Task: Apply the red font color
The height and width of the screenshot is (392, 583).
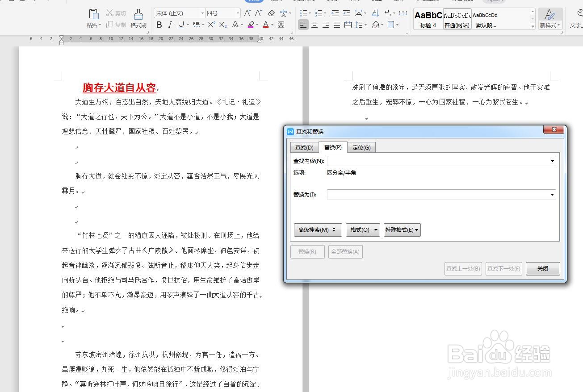Action: point(266,25)
